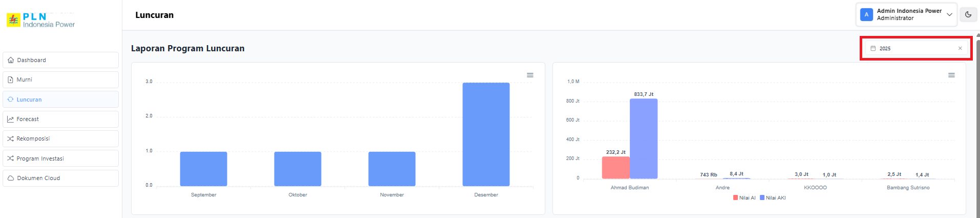Click the Murni document icon
980x218 pixels.
[x=11, y=80]
